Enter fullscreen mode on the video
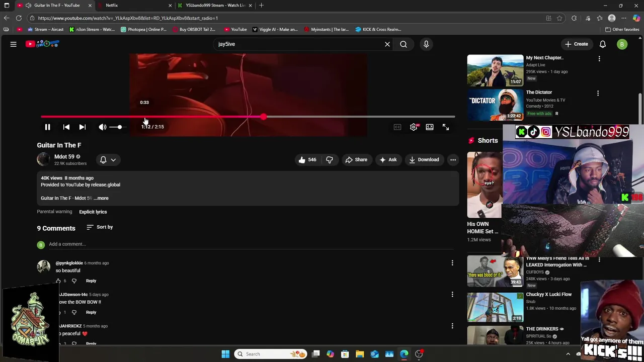 (446, 127)
